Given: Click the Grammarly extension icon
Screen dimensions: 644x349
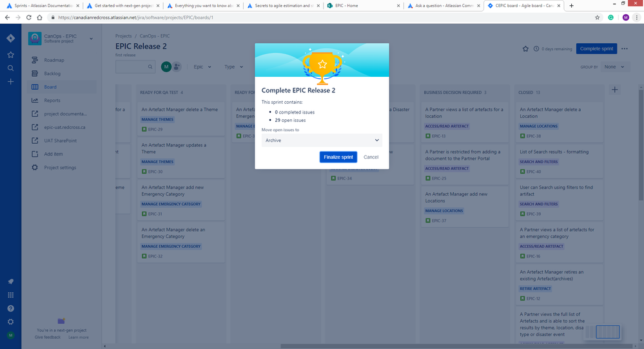Looking at the screenshot, I should coord(610,17).
